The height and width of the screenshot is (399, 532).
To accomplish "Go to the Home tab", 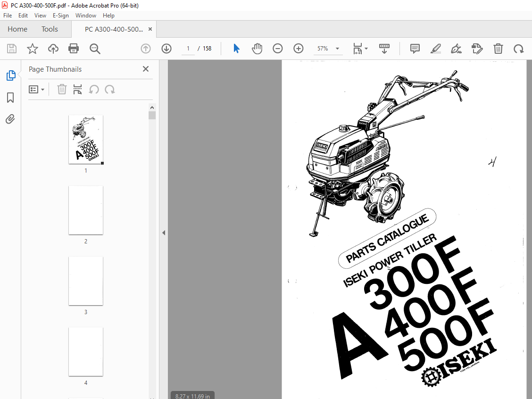I will (x=17, y=29).
